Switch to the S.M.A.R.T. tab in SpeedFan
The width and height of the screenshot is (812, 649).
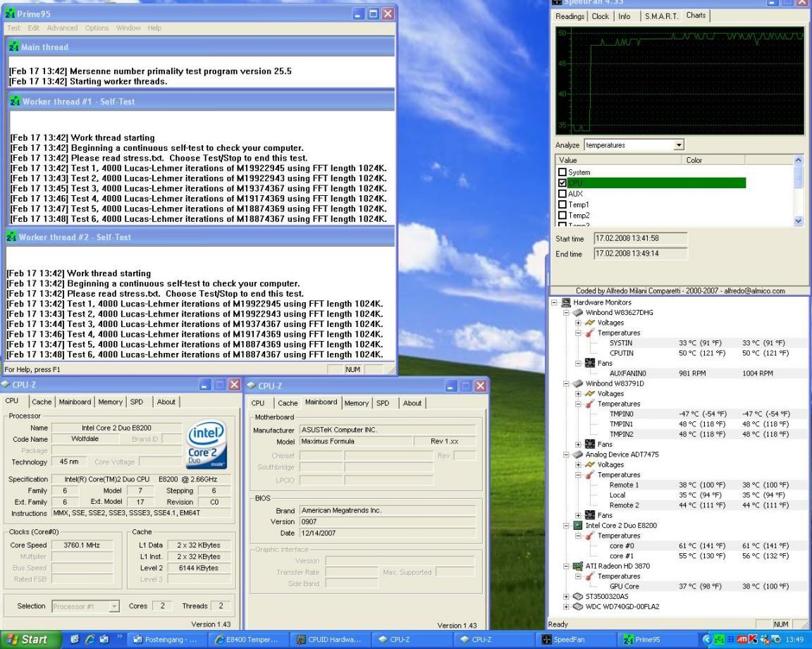(x=661, y=17)
